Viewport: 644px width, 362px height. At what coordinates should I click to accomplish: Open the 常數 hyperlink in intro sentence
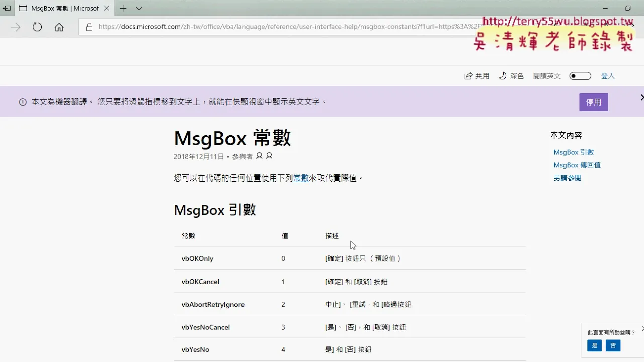click(301, 177)
